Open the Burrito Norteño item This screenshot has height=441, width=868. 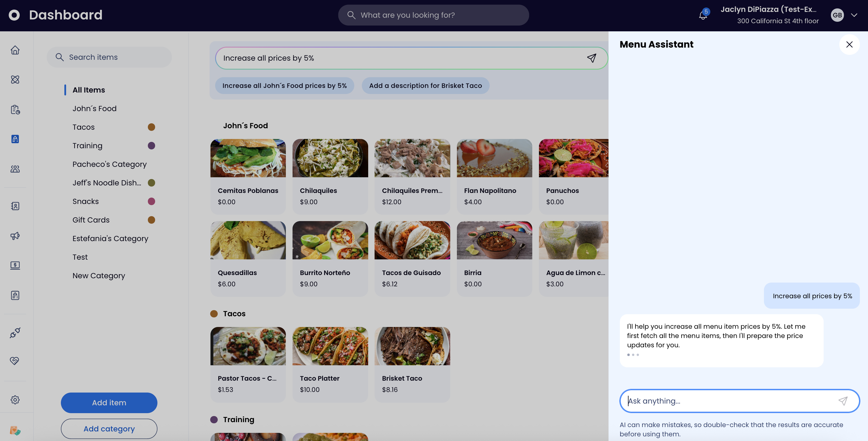click(330, 259)
